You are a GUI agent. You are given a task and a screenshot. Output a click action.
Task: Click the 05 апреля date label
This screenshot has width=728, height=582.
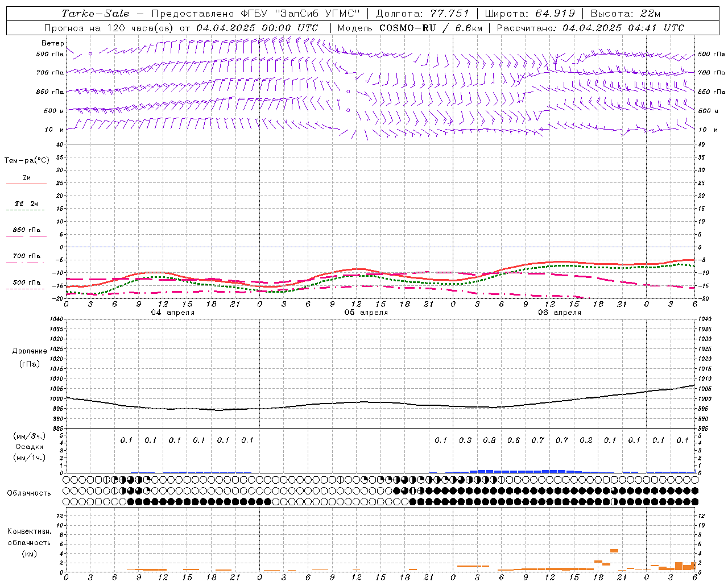click(x=366, y=313)
